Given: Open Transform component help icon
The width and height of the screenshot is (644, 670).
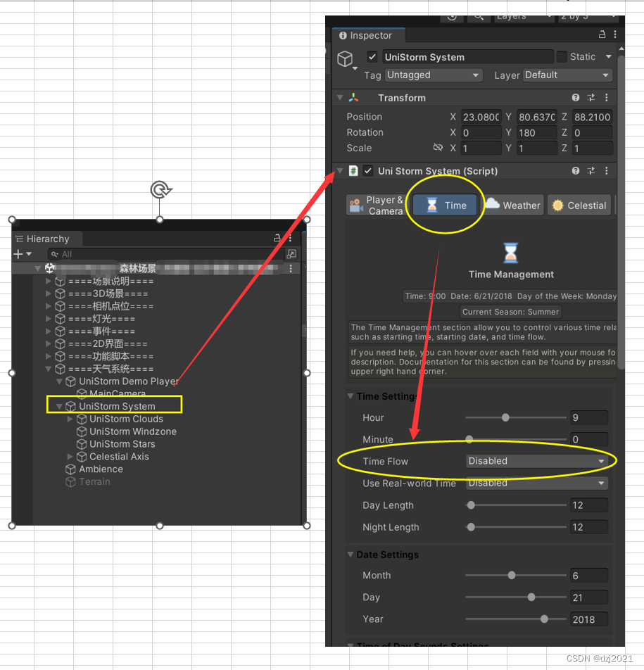Looking at the screenshot, I should coord(576,98).
